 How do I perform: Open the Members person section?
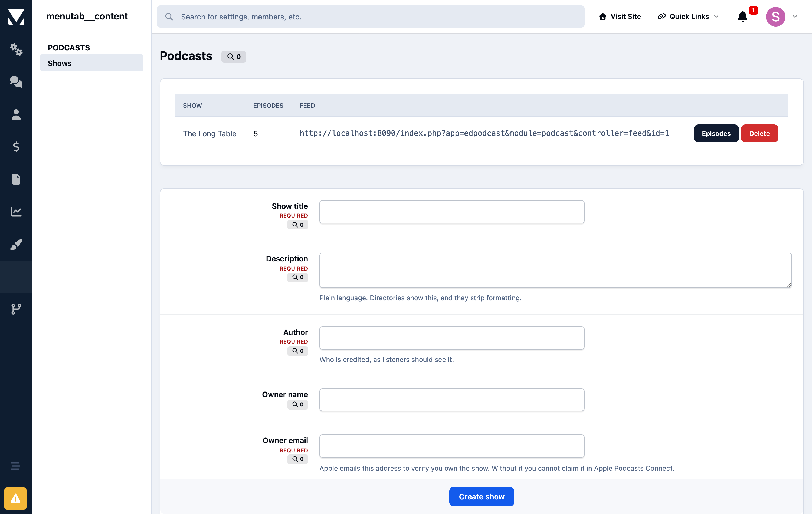click(16, 114)
